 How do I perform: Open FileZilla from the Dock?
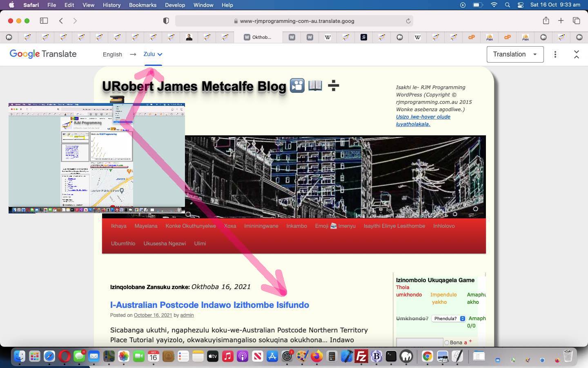(x=361, y=357)
